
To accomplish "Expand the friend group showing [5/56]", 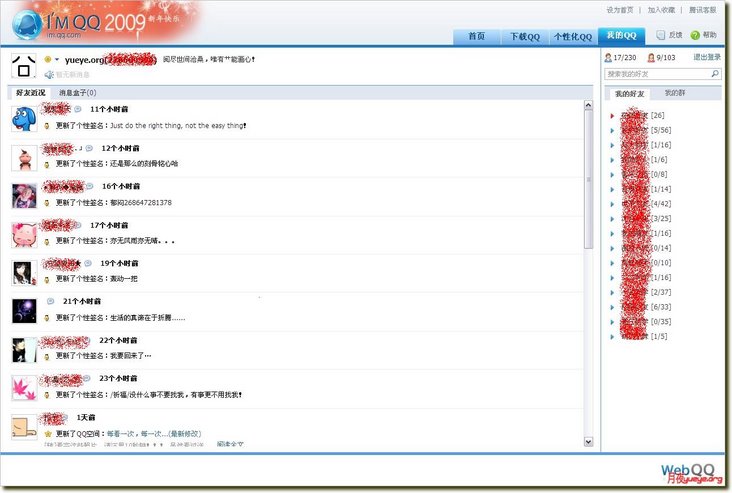I will (612, 130).
